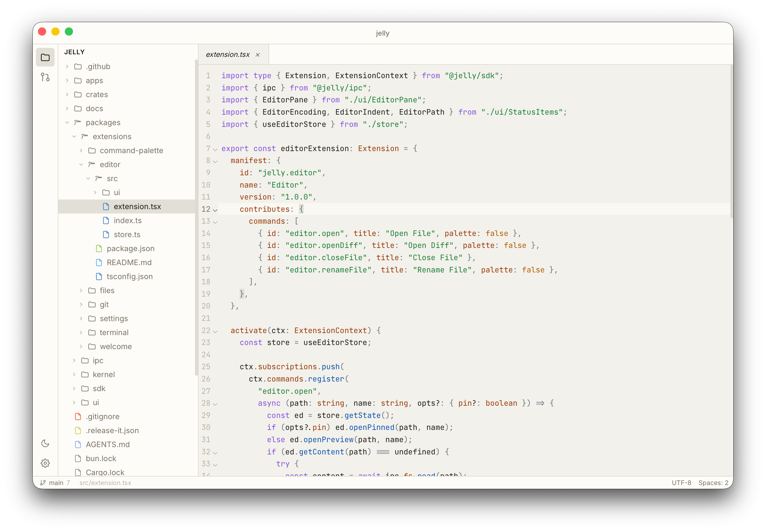Collapse the src folder chevron

point(88,178)
